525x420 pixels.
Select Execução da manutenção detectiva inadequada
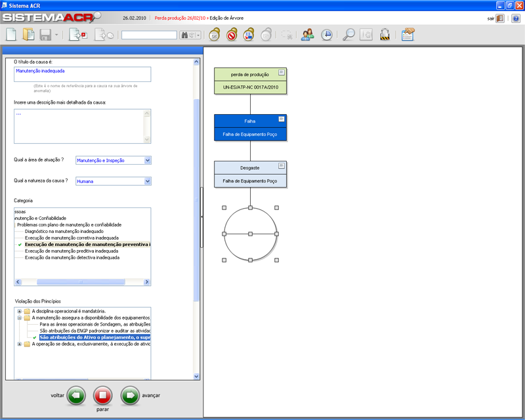point(72,257)
